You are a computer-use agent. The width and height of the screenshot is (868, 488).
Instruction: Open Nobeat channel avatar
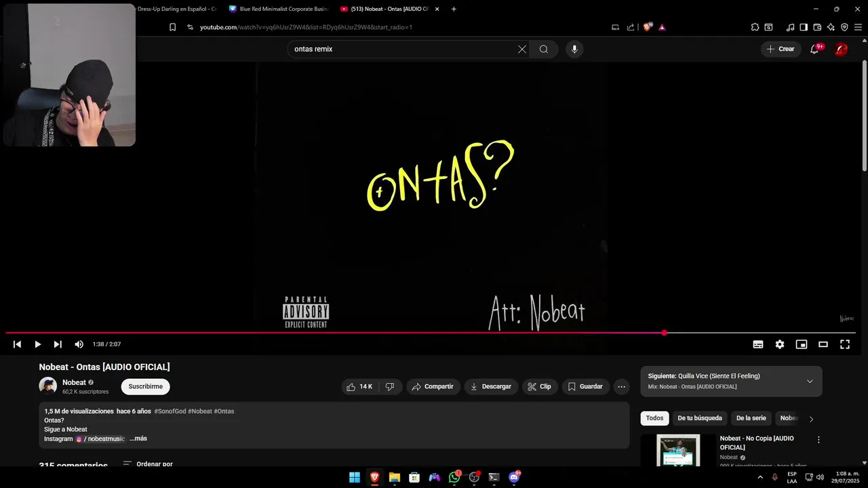click(x=48, y=386)
